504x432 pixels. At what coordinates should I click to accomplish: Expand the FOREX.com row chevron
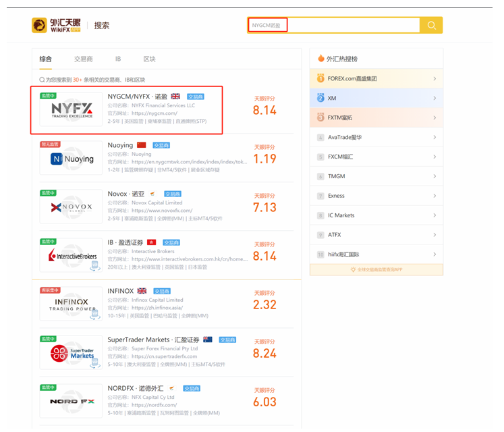(x=435, y=78)
